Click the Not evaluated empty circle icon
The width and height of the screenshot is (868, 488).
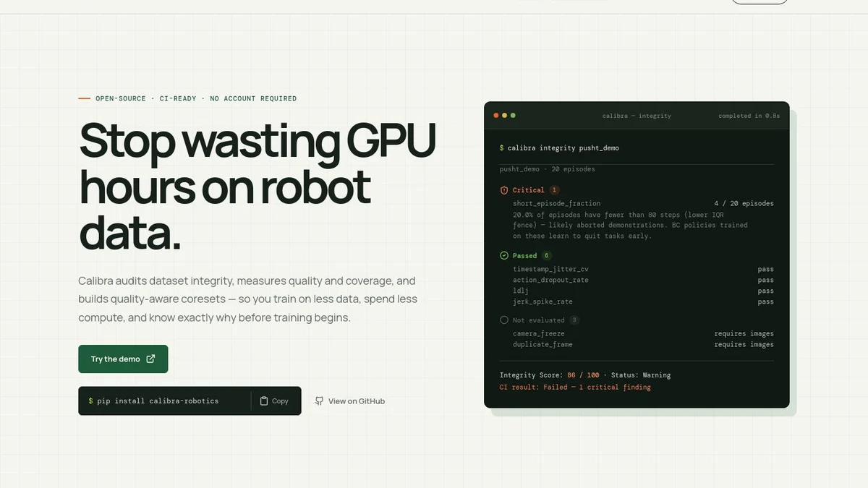point(504,320)
